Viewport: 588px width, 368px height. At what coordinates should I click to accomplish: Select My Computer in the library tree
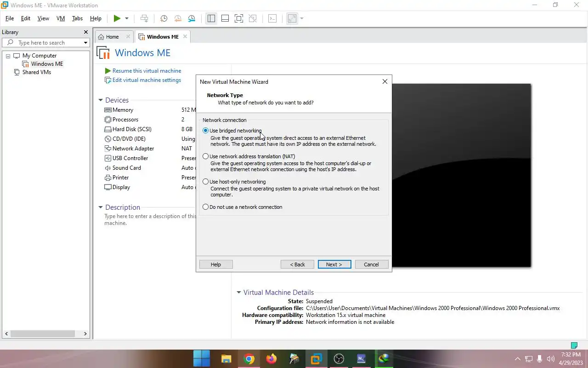(40, 56)
